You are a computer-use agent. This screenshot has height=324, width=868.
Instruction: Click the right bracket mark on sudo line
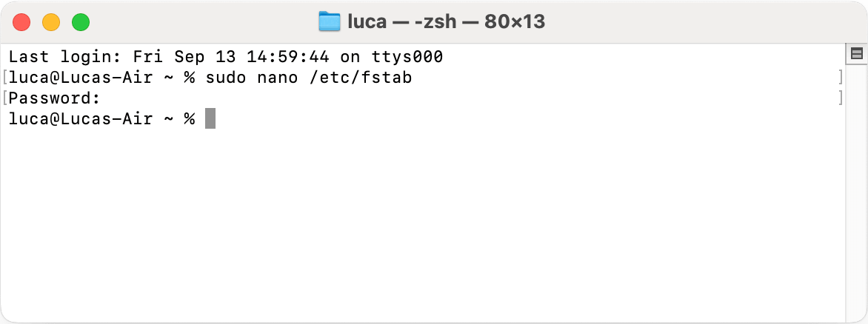coord(841,78)
